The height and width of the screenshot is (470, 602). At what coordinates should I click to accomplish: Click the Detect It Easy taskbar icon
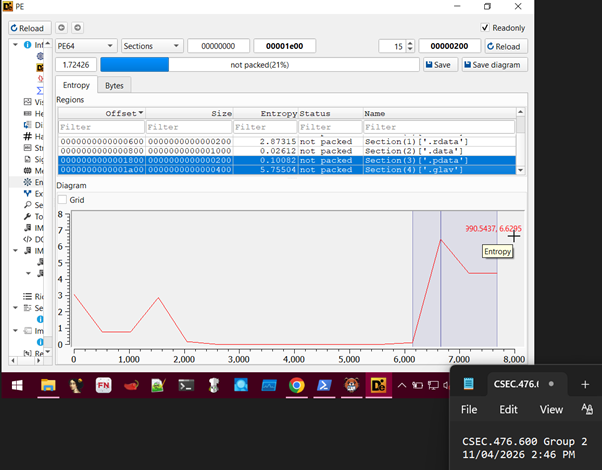coord(379,385)
